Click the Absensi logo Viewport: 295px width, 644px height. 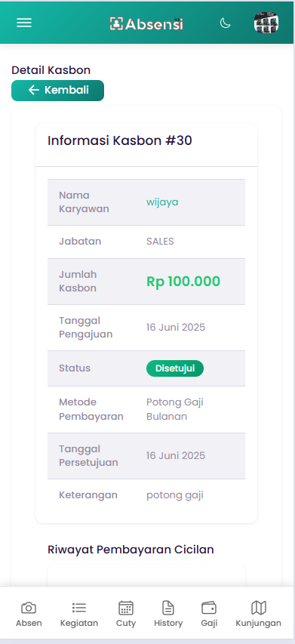[x=146, y=24]
